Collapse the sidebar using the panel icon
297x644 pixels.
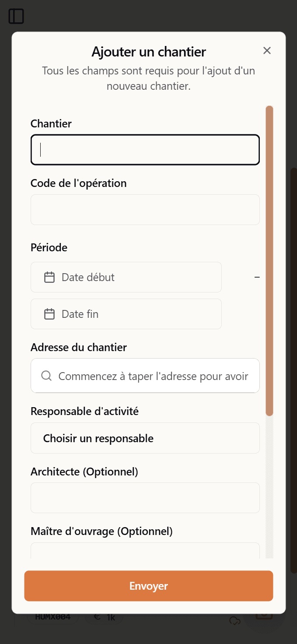click(16, 16)
